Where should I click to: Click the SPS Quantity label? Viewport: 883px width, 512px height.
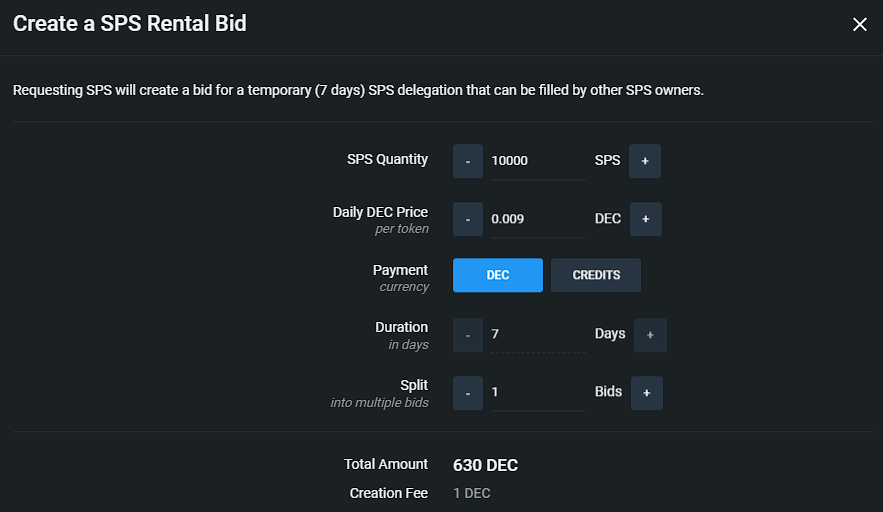coord(387,159)
